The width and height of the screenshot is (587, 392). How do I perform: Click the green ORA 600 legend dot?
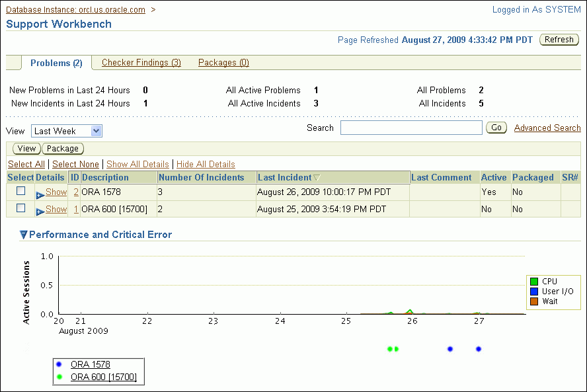[x=59, y=377]
